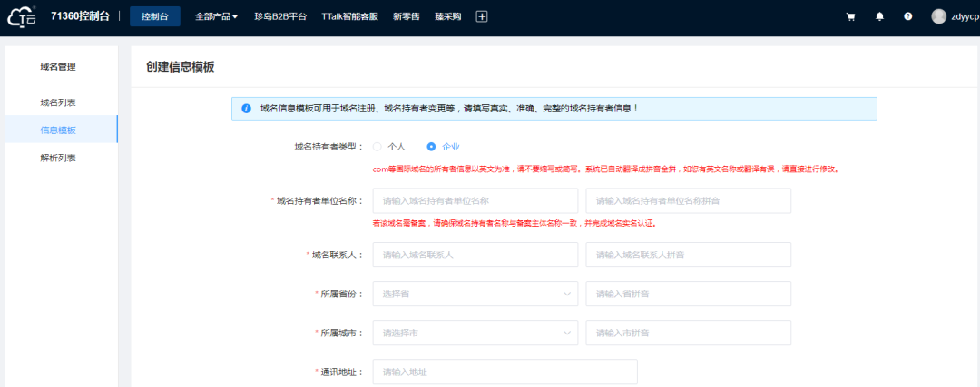Open the 请选择市 city dropdown
Screen dimensions: 980x387
475,333
